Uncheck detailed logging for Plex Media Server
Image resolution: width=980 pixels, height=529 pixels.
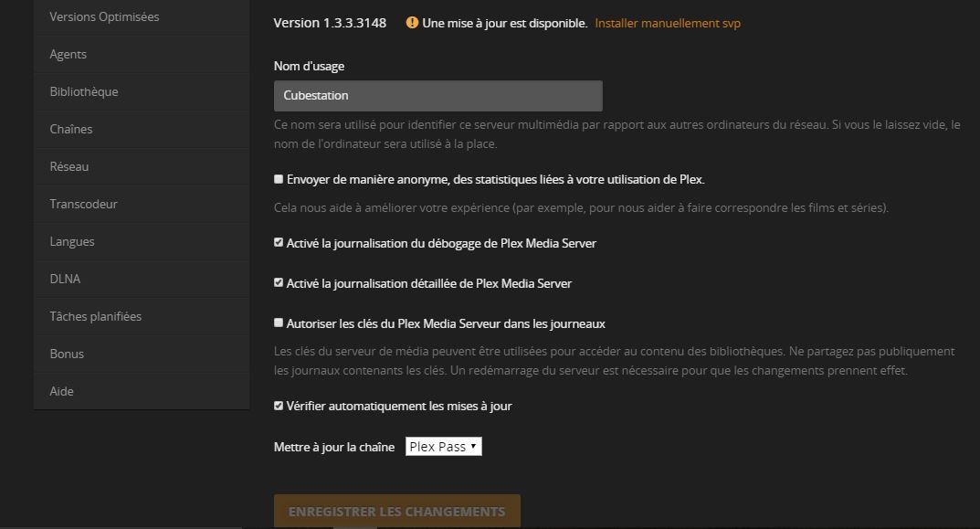coord(279,283)
